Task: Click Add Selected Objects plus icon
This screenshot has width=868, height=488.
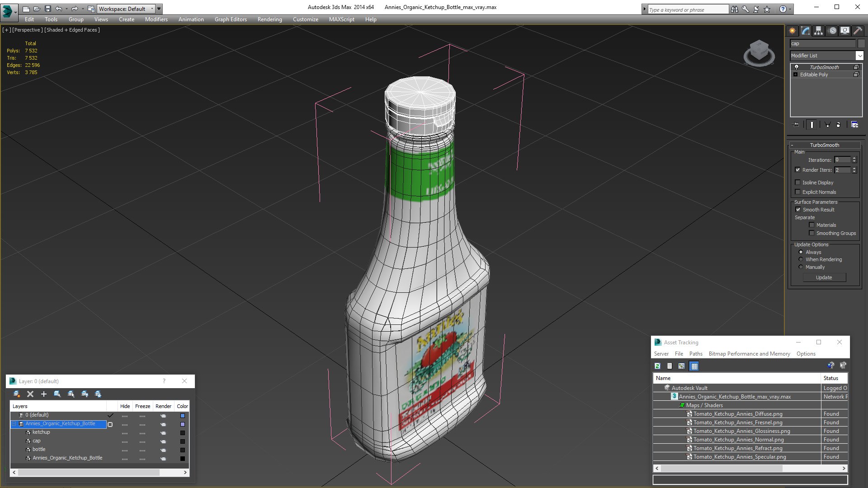Action: coord(44,394)
